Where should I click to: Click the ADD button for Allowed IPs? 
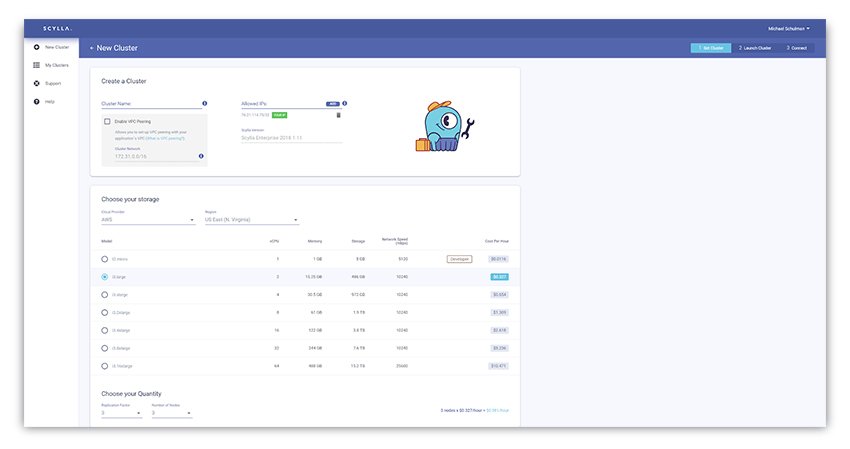tap(333, 103)
